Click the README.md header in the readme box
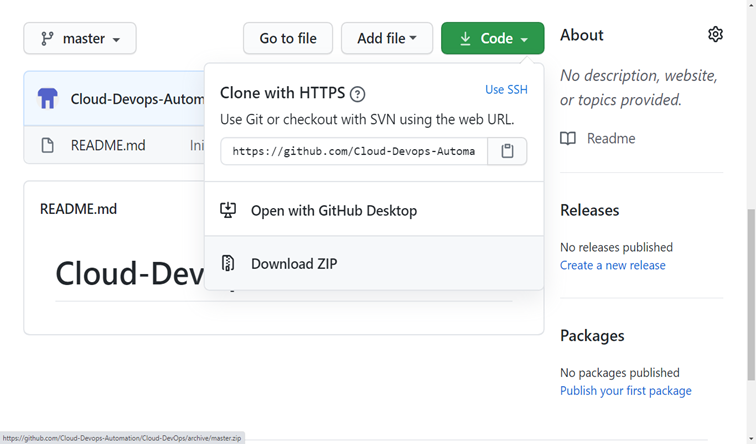Viewport: 756px width, 444px height. pos(78,209)
